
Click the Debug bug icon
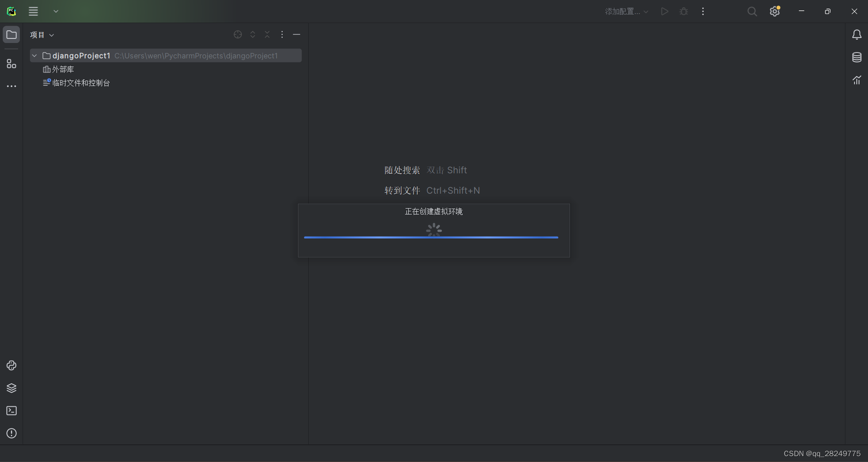click(x=684, y=11)
